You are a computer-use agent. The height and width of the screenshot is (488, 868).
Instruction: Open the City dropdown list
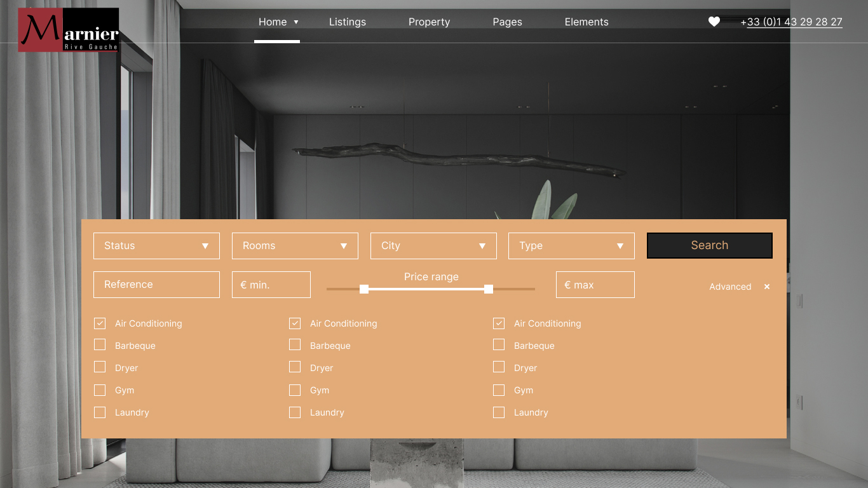click(x=433, y=246)
